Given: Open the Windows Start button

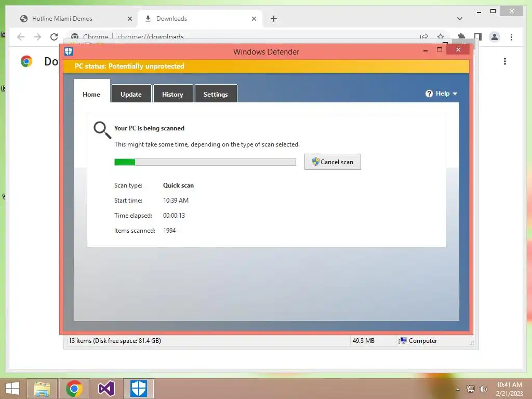Looking at the screenshot, I should (12, 389).
